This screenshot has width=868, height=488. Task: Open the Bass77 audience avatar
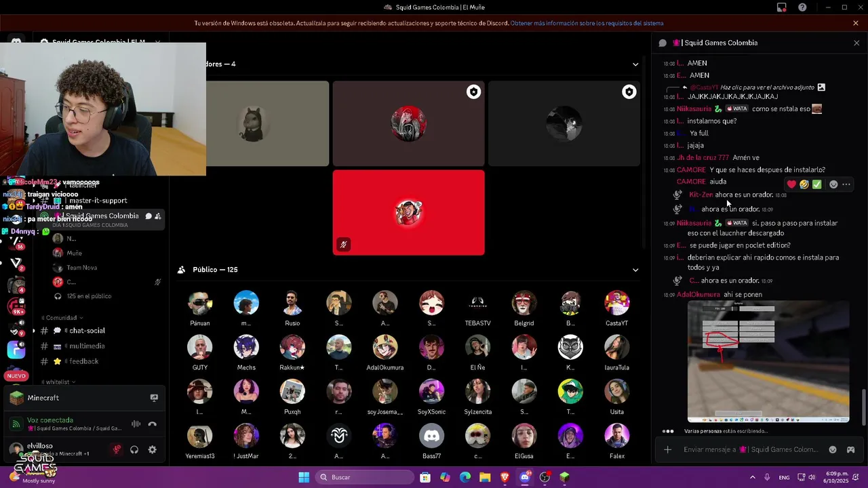click(431, 436)
